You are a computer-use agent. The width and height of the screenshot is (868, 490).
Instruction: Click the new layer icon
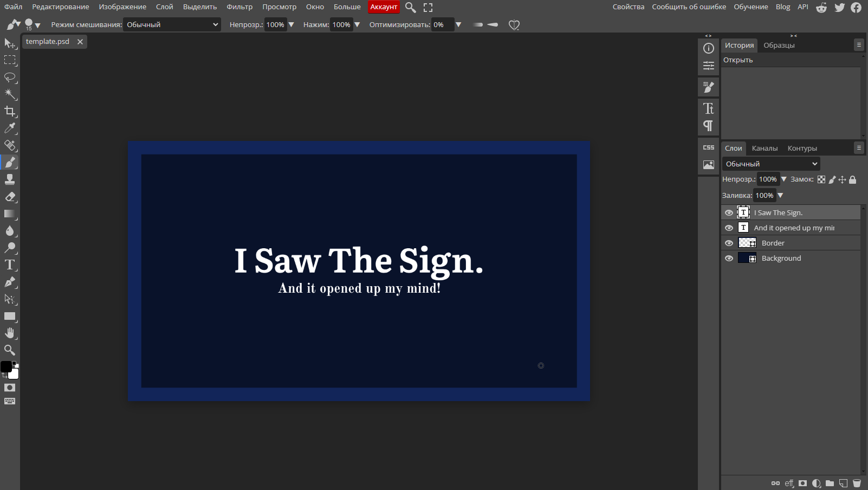pyautogui.click(x=843, y=483)
